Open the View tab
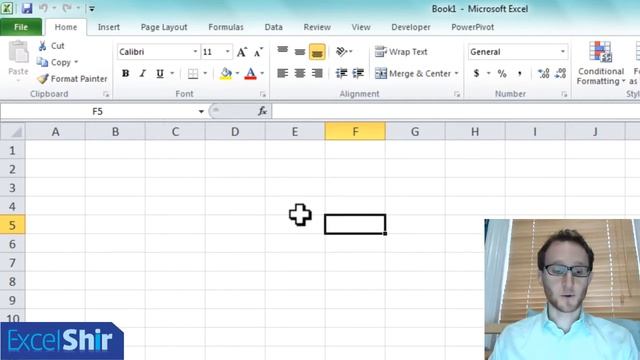This screenshot has width=640, height=360. 361,27
